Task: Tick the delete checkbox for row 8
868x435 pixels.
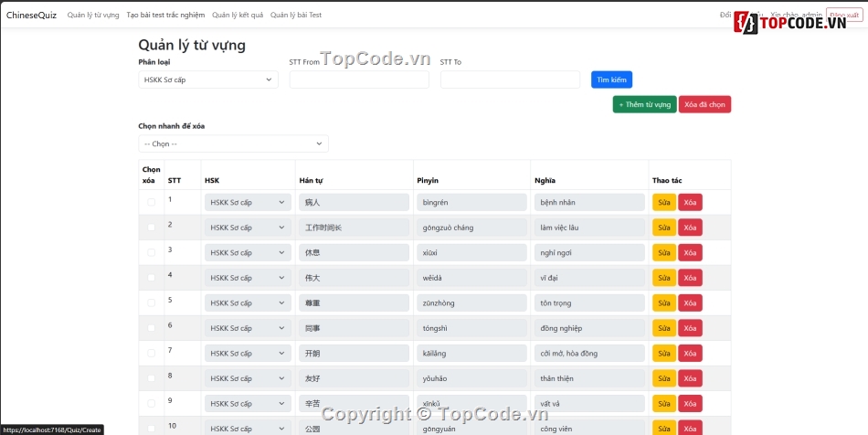Action: pos(151,378)
